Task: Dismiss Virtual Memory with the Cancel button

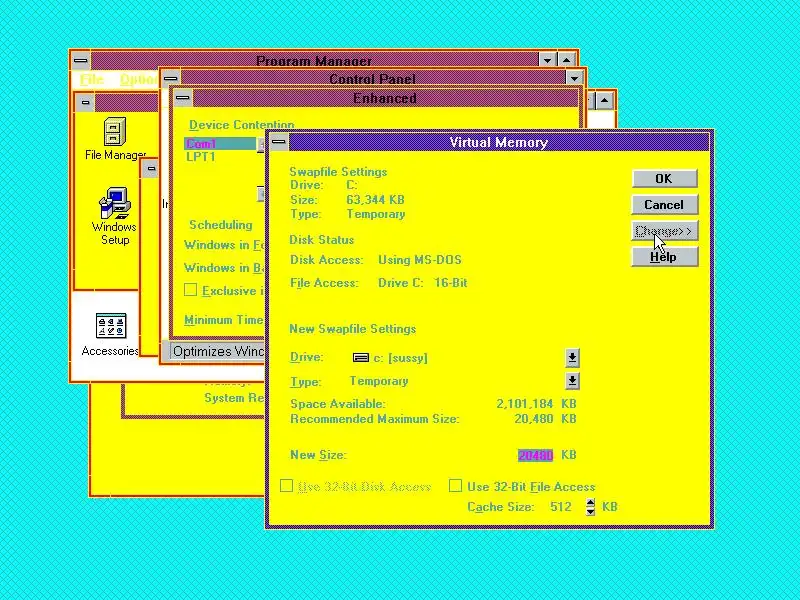Action: tap(664, 205)
